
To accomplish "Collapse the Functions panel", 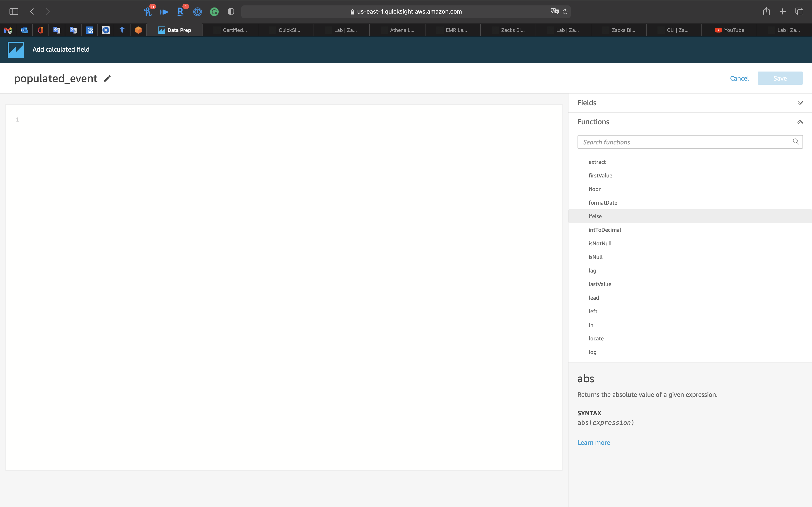I will click(x=800, y=122).
